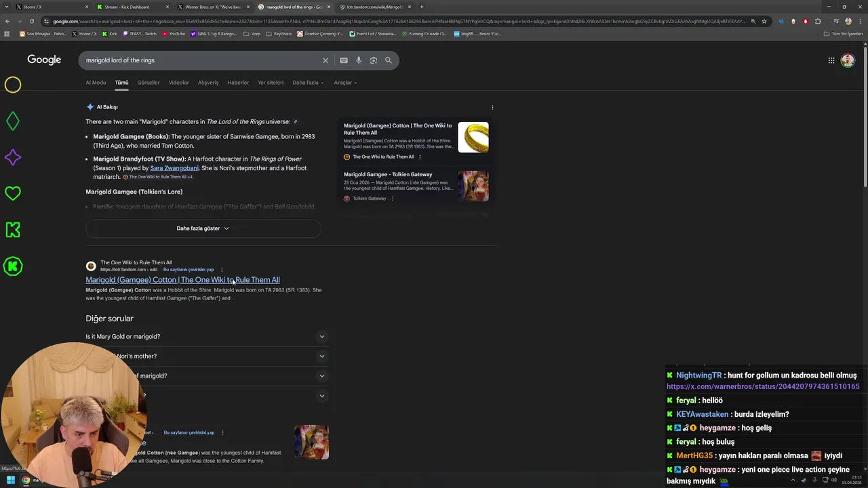Image resolution: width=868 pixels, height=488 pixels.
Task: Click 'MertHG35' username in chat
Action: (x=694, y=455)
